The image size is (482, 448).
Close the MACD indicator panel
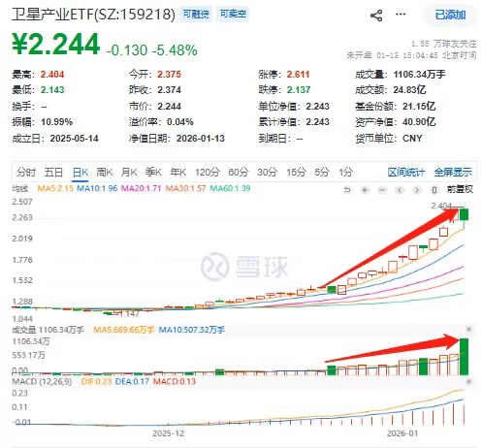click(468, 382)
